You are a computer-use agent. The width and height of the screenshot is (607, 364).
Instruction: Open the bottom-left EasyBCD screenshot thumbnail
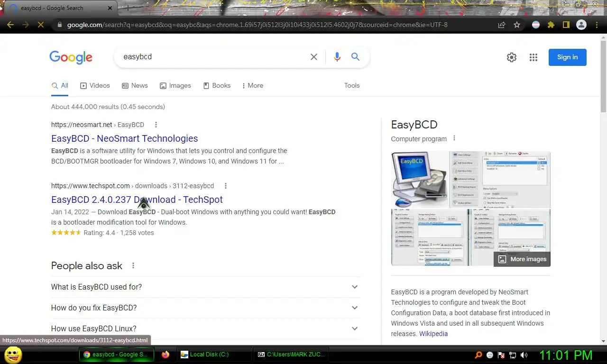(431, 237)
